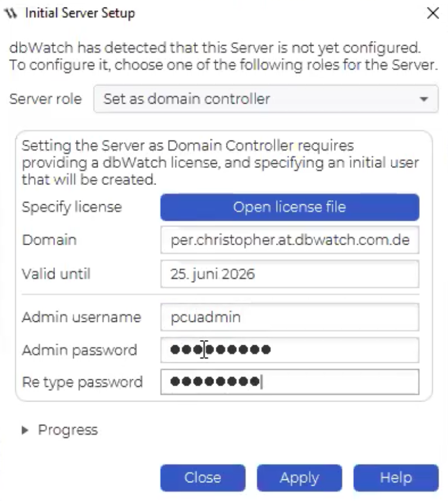Click the Progress section label
The width and height of the screenshot is (448, 501).
[x=68, y=430]
